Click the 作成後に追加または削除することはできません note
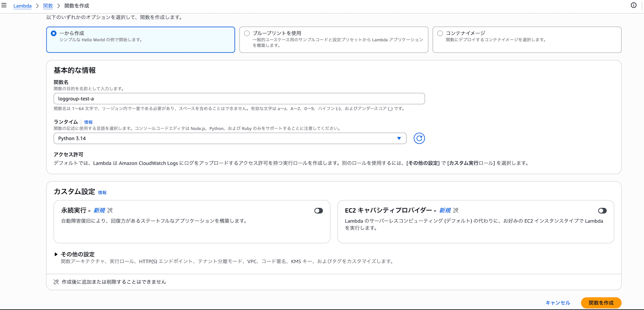The image size is (644, 310). coord(114,282)
